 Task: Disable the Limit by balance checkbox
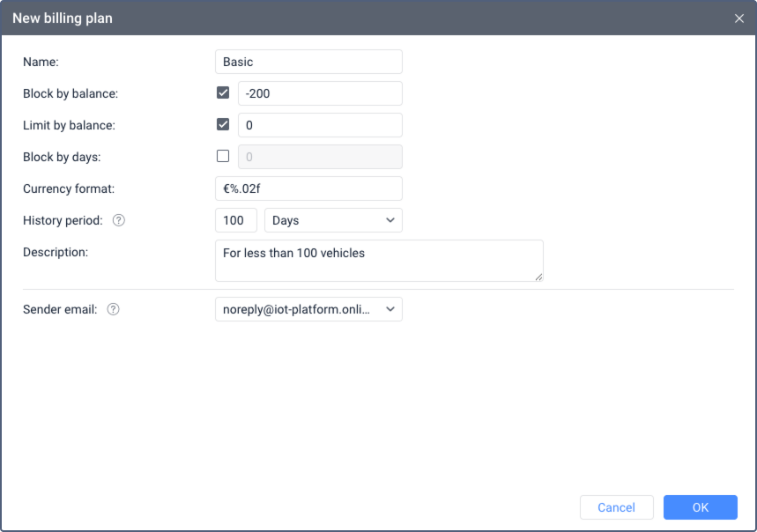(x=223, y=125)
